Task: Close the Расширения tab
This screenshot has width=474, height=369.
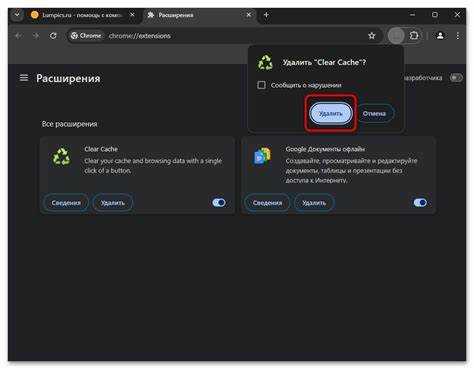Action: [249, 15]
